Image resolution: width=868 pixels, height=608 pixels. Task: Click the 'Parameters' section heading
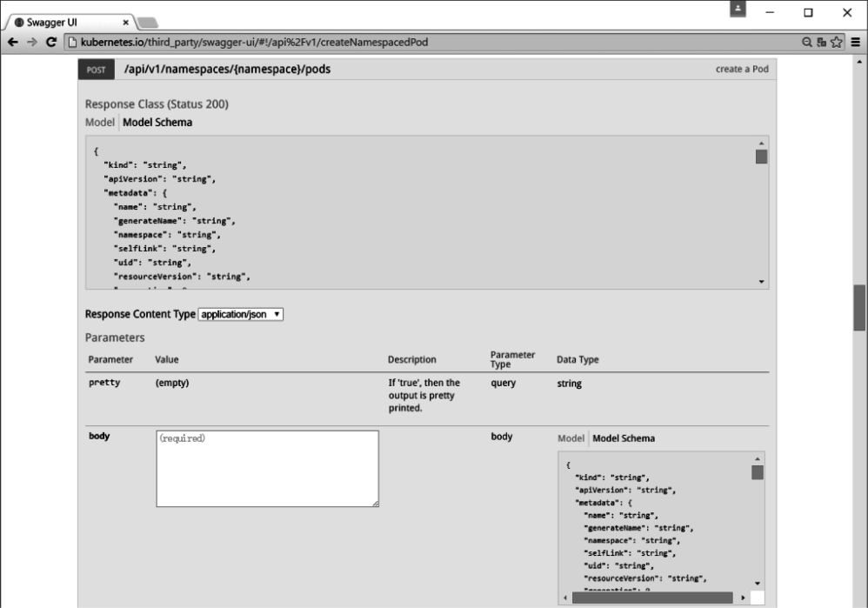coord(115,337)
